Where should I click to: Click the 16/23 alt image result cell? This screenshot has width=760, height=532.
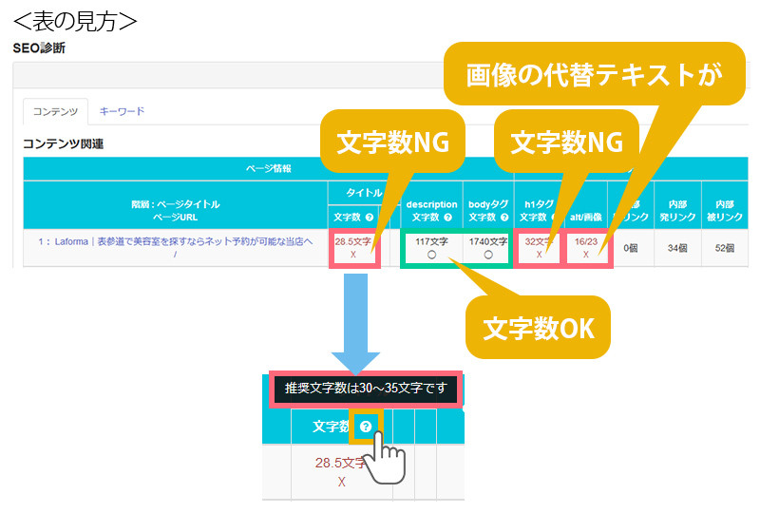586,248
